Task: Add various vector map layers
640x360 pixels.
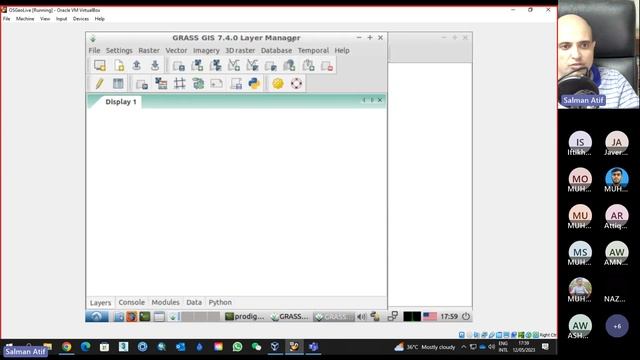Action: (252, 65)
